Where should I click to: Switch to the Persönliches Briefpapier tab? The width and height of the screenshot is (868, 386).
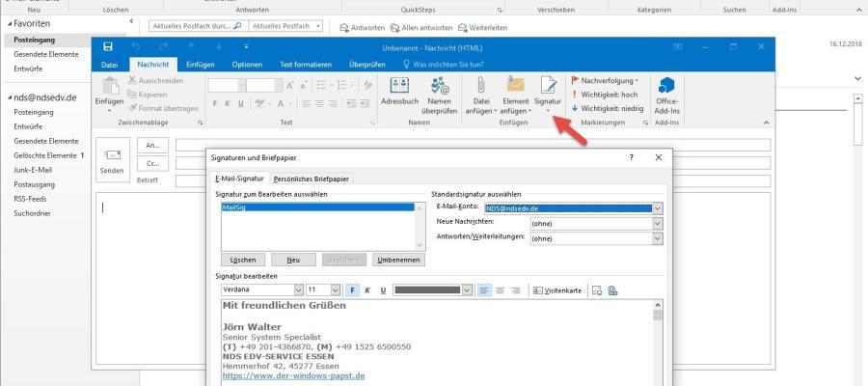(312, 179)
